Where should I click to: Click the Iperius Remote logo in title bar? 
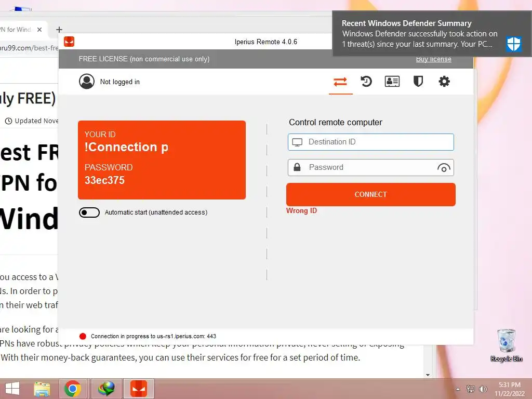(69, 42)
